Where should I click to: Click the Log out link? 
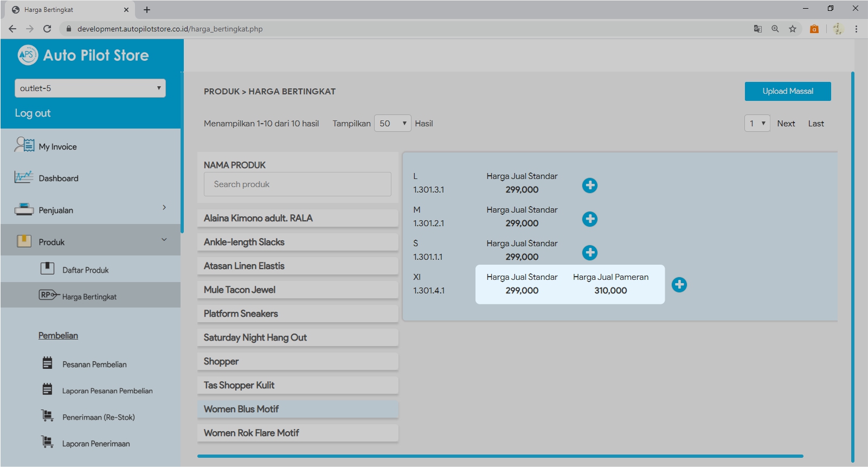pos(33,113)
